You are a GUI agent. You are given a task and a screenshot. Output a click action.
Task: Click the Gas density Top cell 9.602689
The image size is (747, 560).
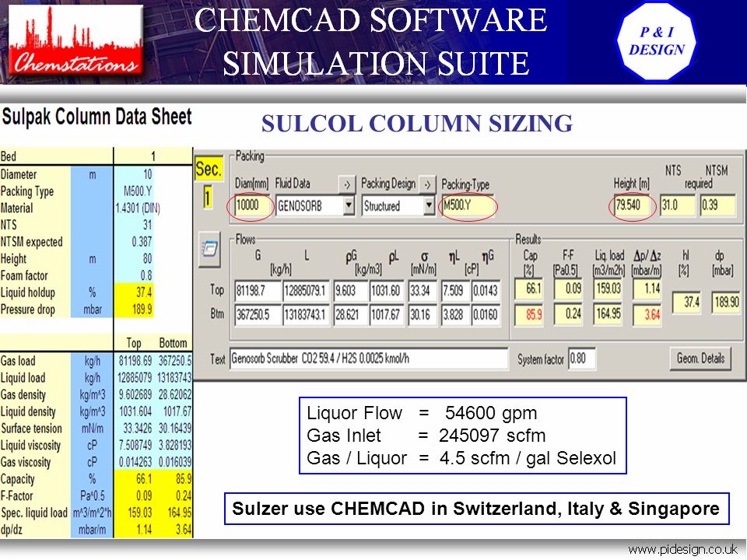(x=135, y=395)
